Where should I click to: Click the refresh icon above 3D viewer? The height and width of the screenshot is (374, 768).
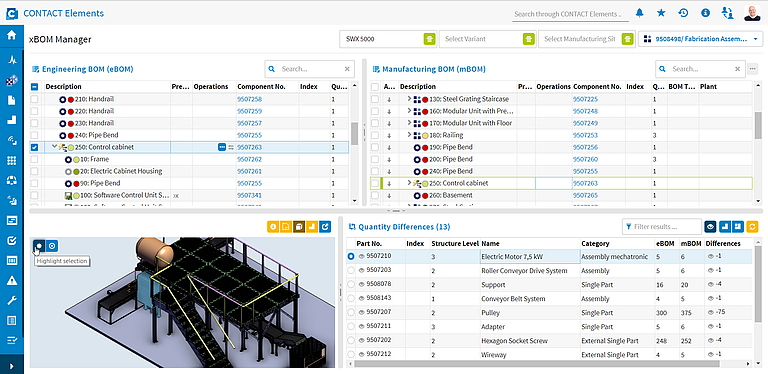[x=325, y=227]
